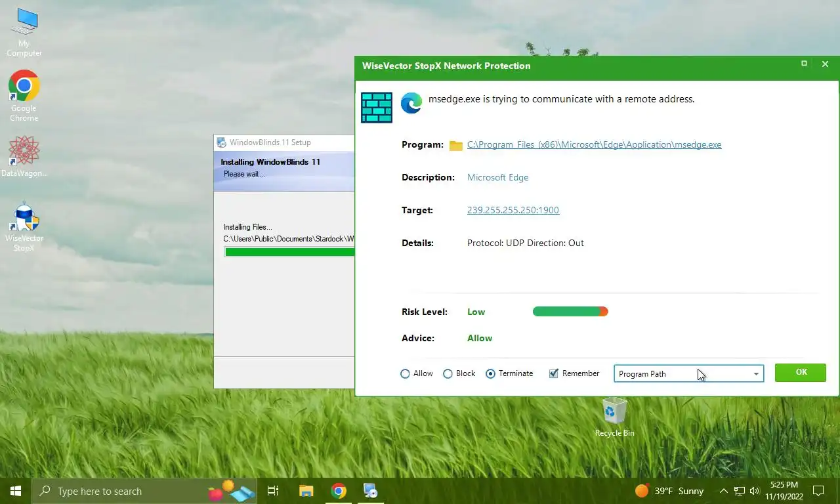Click the Microsoft Edge logo in the alert
Image resolution: width=840 pixels, height=504 pixels.
click(411, 103)
